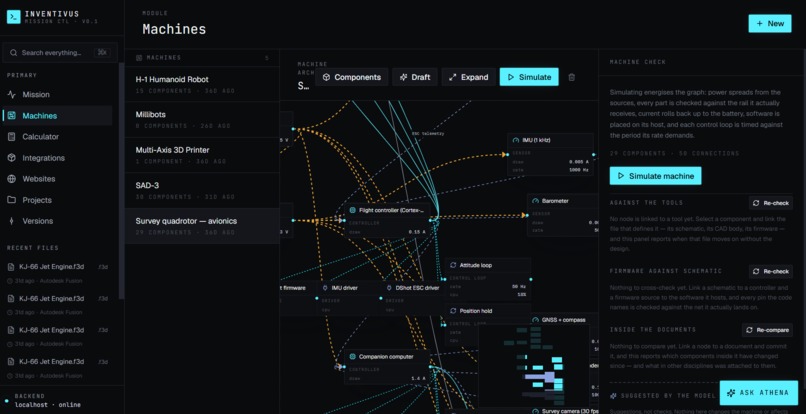
Task: Select the DShot ESC driver node
Action: click(x=413, y=298)
